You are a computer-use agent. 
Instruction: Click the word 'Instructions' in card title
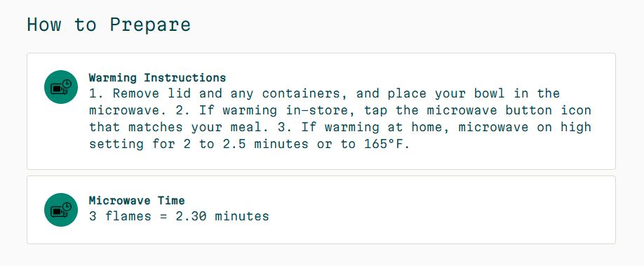(x=185, y=78)
